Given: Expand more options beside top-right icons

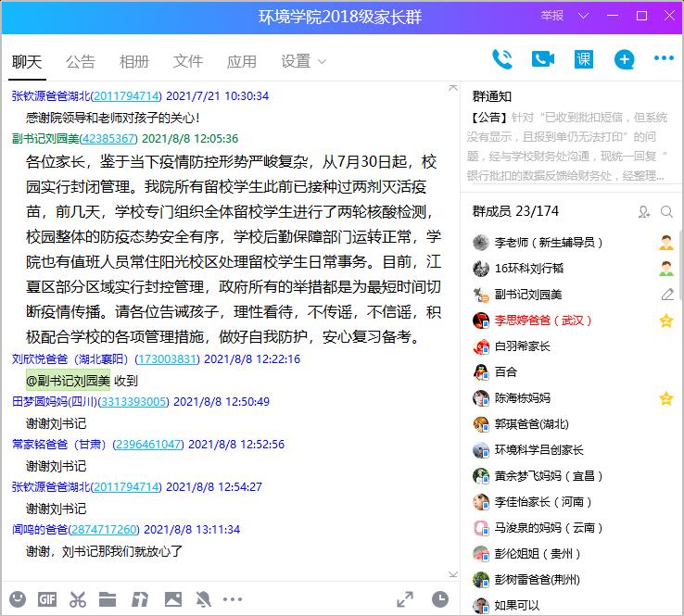Looking at the screenshot, I should pos(664,59).
